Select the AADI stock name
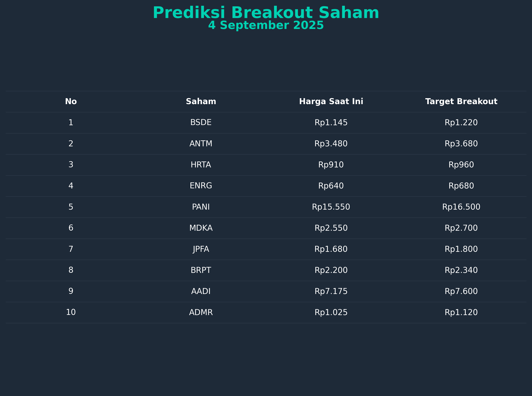The height and width of the screenshot is (396, 532). pyautogui.click(x=201, y=291)
